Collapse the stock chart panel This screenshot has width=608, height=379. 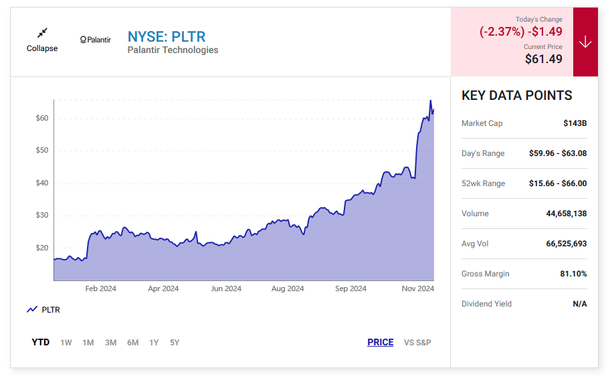point(42,40)
